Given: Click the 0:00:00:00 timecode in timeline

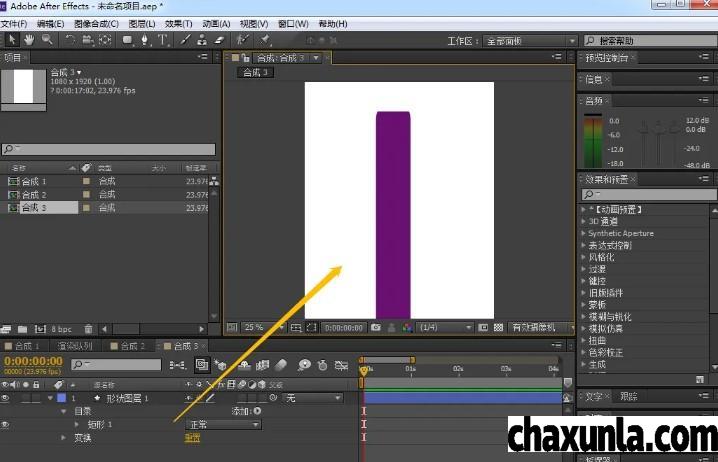Looking at the screenshot, I should [x=33, y=361].
